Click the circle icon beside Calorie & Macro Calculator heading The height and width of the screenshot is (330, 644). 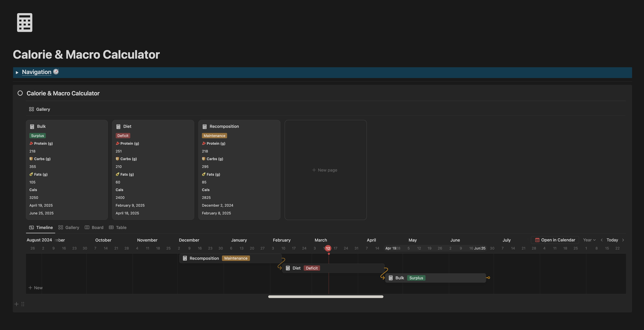[20, 93]
